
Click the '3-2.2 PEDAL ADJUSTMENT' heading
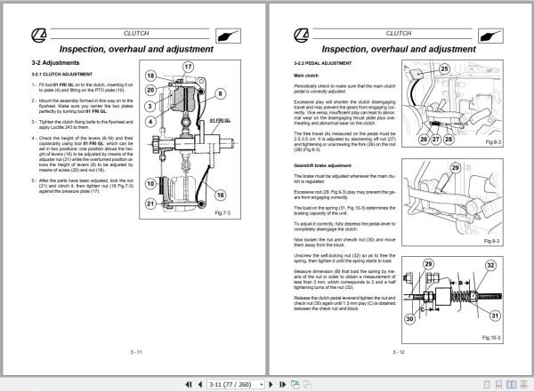[x=323, y=63]
